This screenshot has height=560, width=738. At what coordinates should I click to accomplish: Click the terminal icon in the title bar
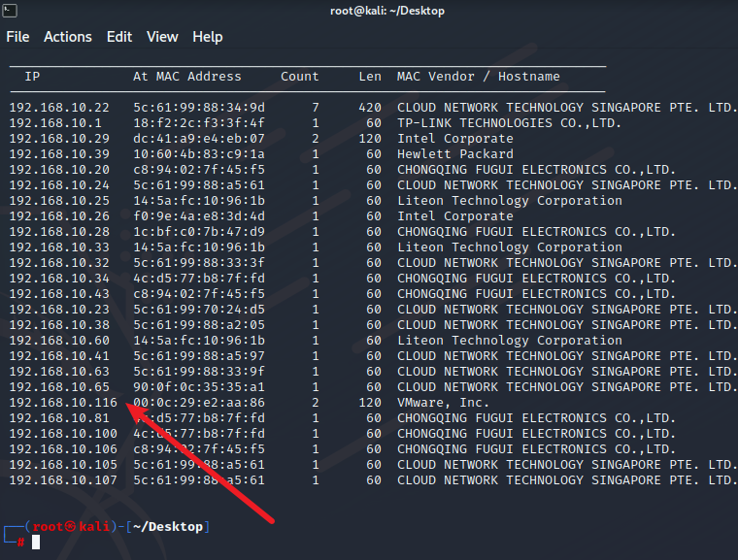[x=10, y=11]
